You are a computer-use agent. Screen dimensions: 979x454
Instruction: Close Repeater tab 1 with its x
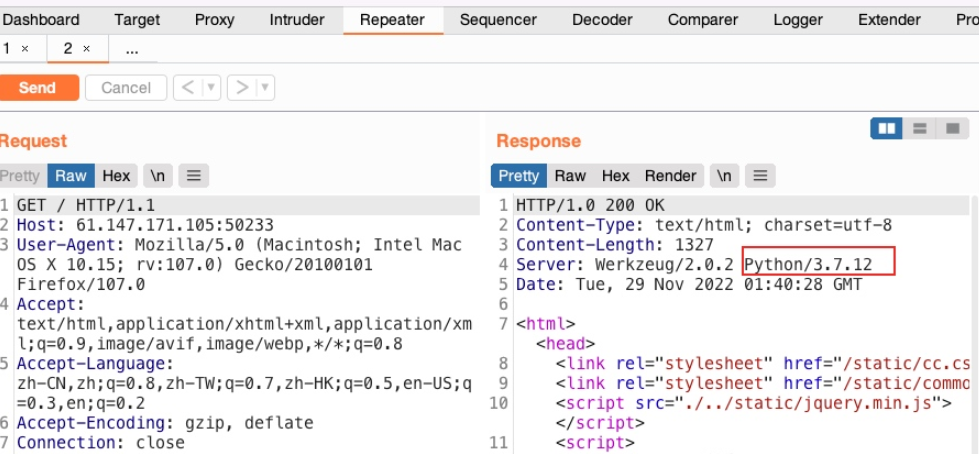point(25,49)
